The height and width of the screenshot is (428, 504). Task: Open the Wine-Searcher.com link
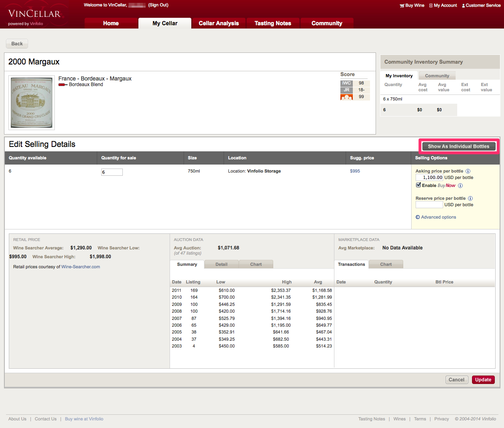click(x=80, y=267)
